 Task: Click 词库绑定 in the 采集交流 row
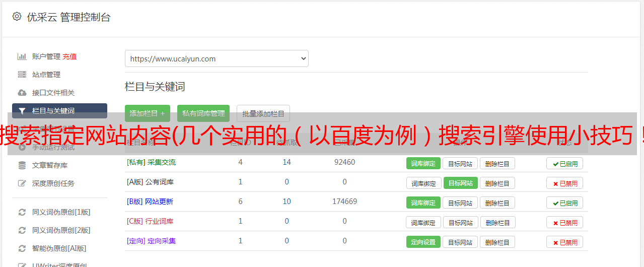423,163
